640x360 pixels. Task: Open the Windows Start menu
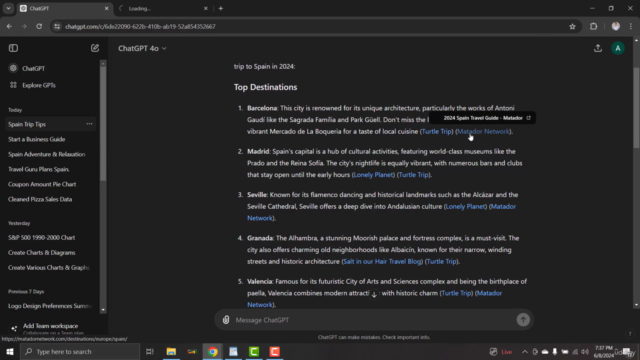[10, 351]
